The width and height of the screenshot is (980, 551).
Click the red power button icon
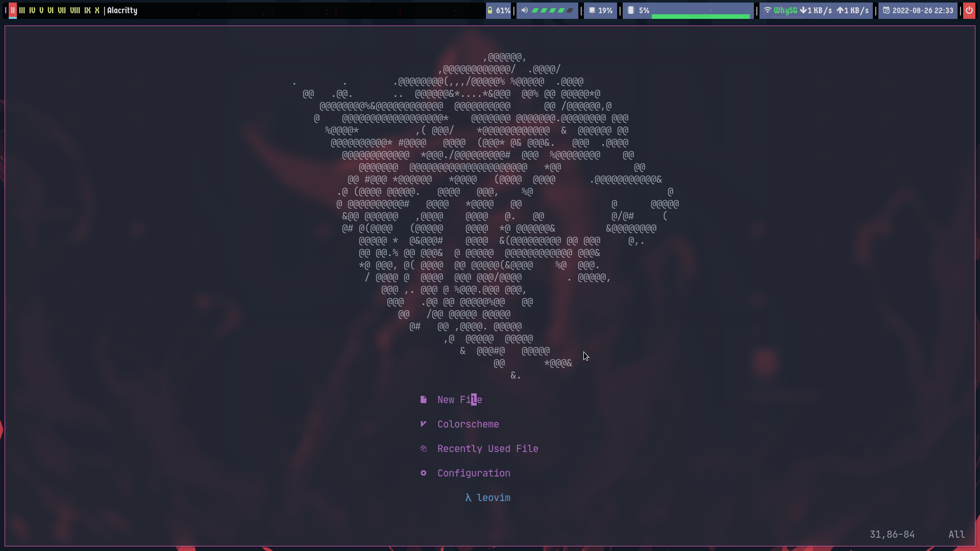969,10
